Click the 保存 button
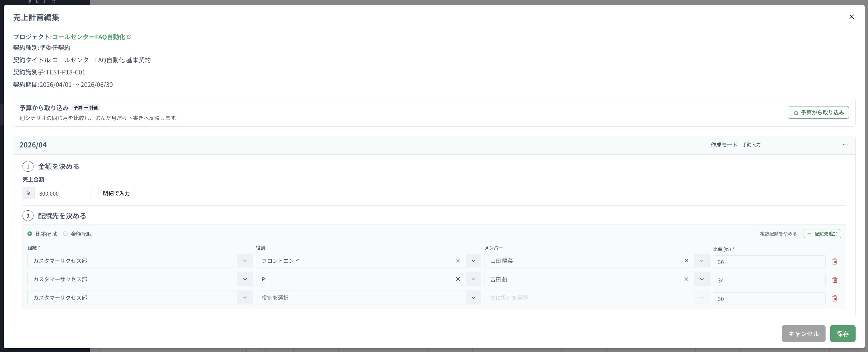Viewport: 868px width, 352px height. (x=842, y=334)
